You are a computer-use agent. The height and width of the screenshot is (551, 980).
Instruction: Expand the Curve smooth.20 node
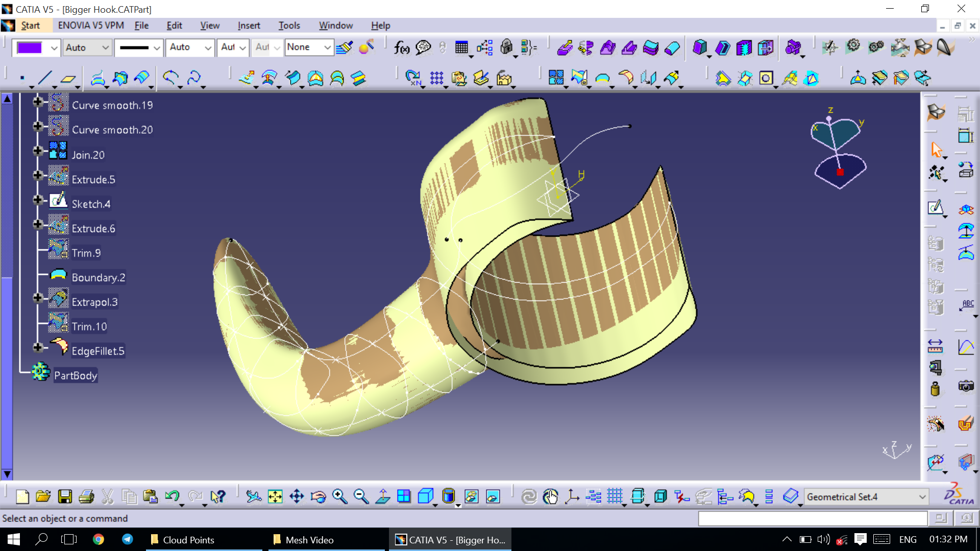(x=37, y=126)
